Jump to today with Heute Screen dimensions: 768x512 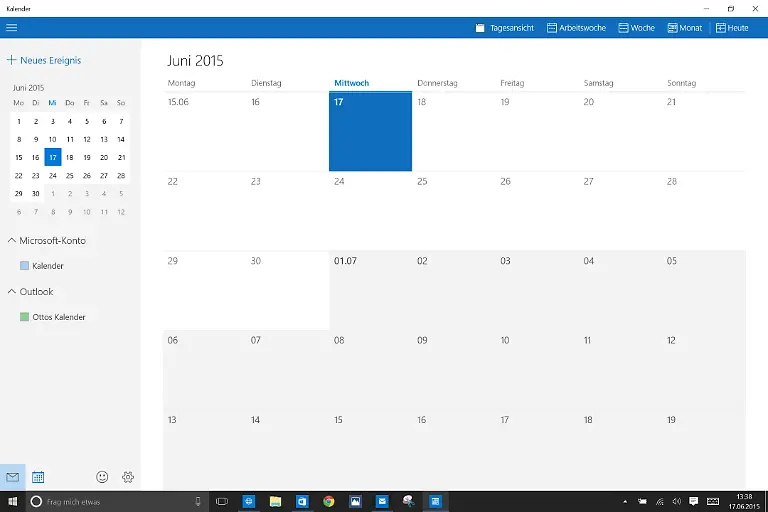[732, 28]
